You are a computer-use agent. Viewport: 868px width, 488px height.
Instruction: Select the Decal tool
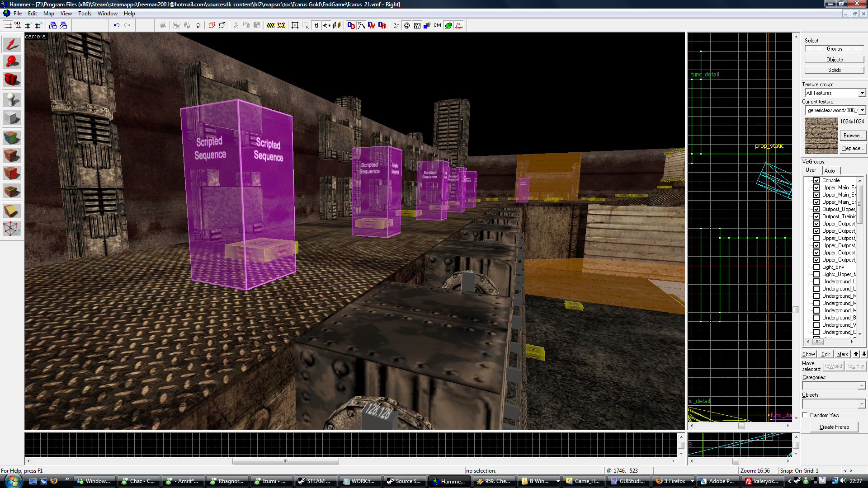pos(12,173)
